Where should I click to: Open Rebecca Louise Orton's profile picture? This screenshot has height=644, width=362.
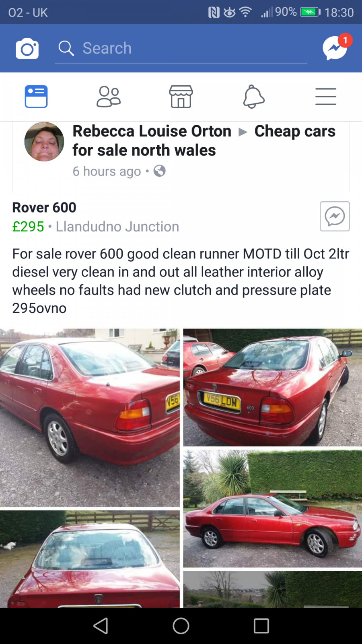tap(44, 142)
